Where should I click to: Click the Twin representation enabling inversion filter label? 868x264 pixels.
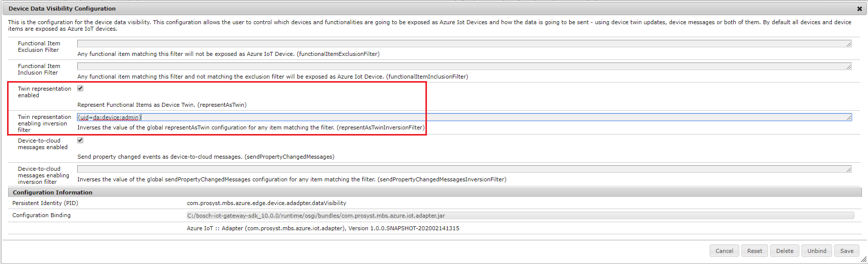[x=44, y=123]
